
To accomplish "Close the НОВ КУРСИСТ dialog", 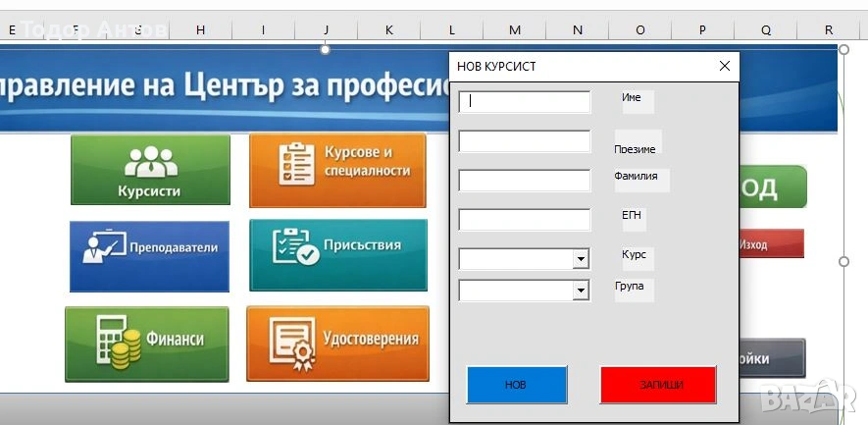I will 725,66.
